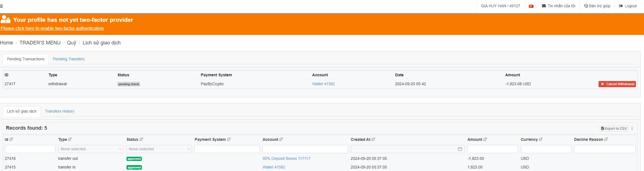Viewport: 644px width, 171px height.
Task: Log out using the Logout link
Action: pos(628,6)
